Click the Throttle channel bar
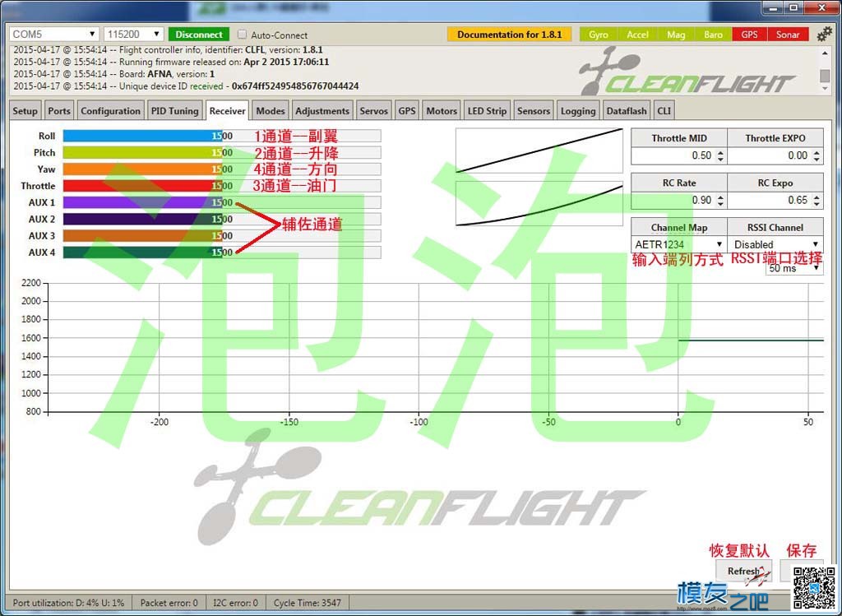The image size is (842, 616). 222,186
